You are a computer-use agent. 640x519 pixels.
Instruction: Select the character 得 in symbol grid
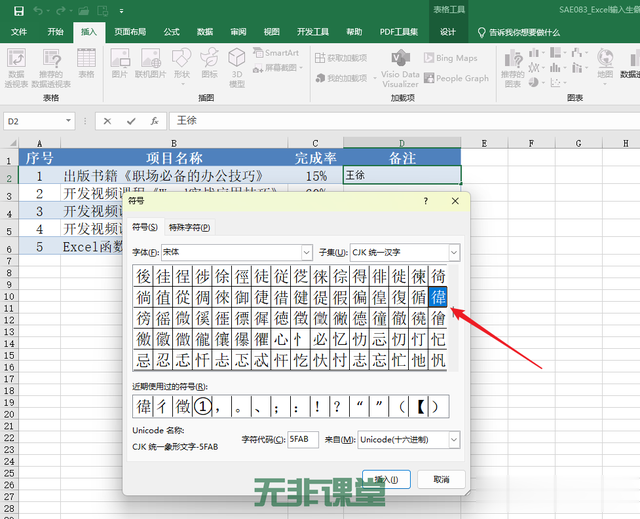point(360,276)
